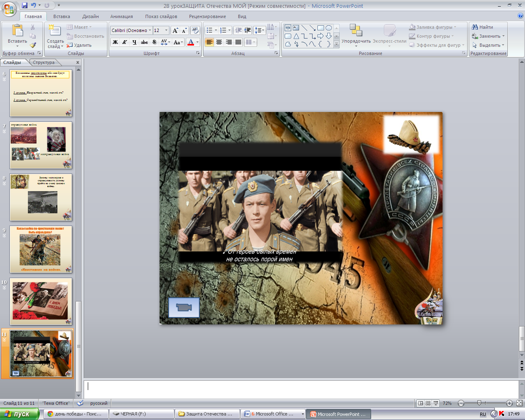Decrease font size with small A button
Viewport: 525px width, 420px height.
(x=184, y=30)
